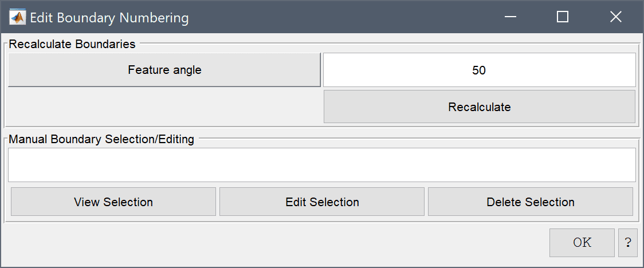
Task: Click Delete Selection
Action: click(x=530, y=202)
